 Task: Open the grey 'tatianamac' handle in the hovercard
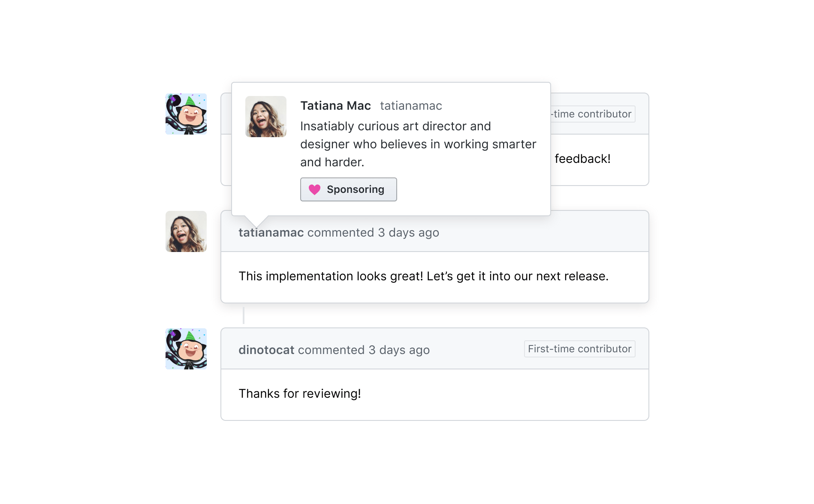(411, 106)
